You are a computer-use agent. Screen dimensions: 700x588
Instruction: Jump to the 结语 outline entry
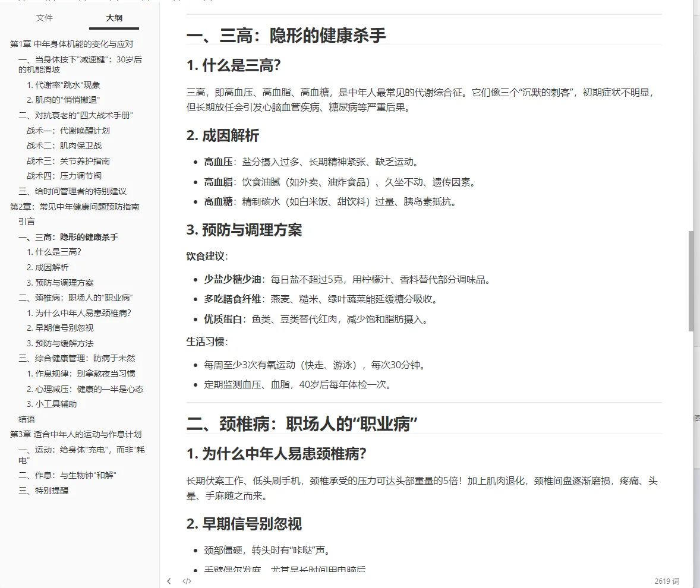26,419
